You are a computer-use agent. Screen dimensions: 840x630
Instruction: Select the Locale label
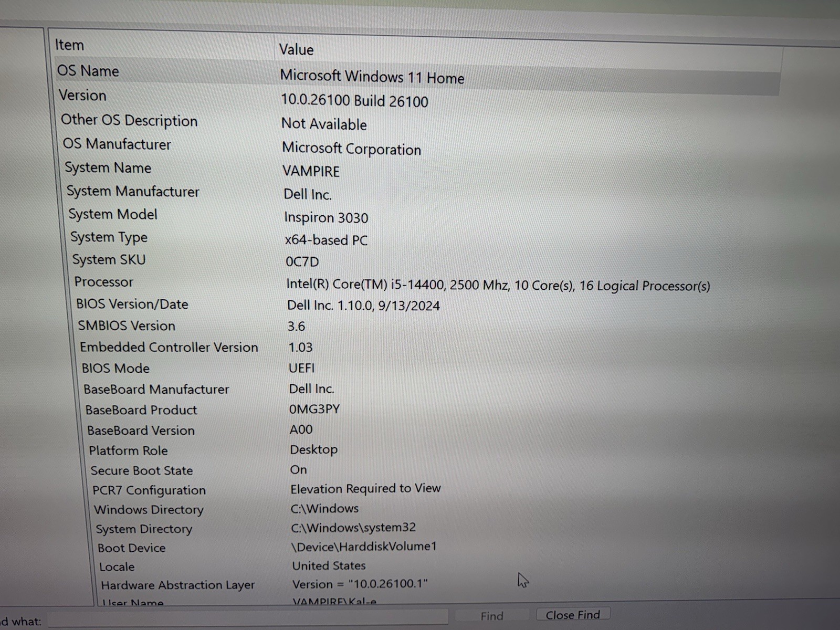click(x=117, y=567)
